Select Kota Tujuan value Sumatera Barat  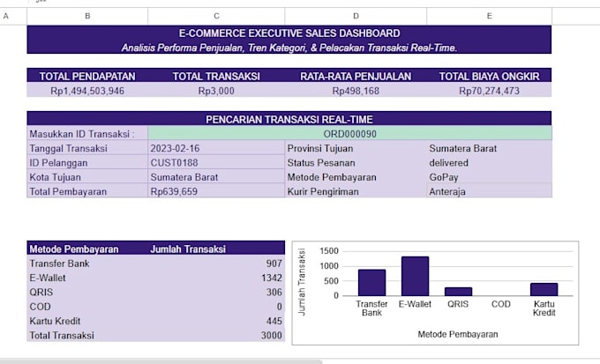184,177
